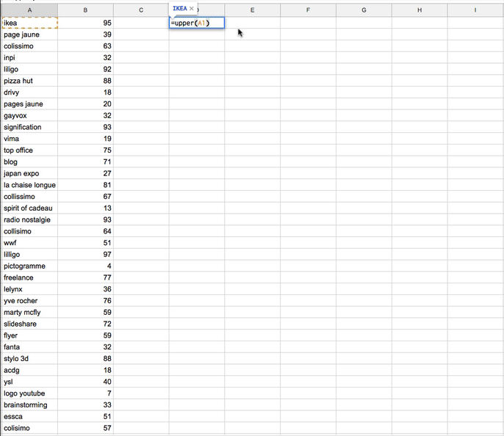The height and width of the screenshot is (436, 504).
Task: Select value 75 next to top office
Action: (x=85, y=150)
